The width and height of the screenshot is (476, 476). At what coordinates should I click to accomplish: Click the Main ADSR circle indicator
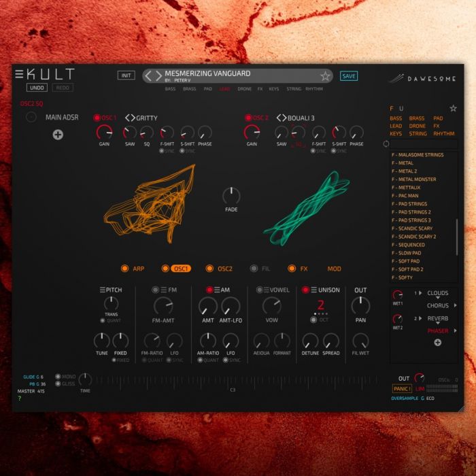coord(31,117)
